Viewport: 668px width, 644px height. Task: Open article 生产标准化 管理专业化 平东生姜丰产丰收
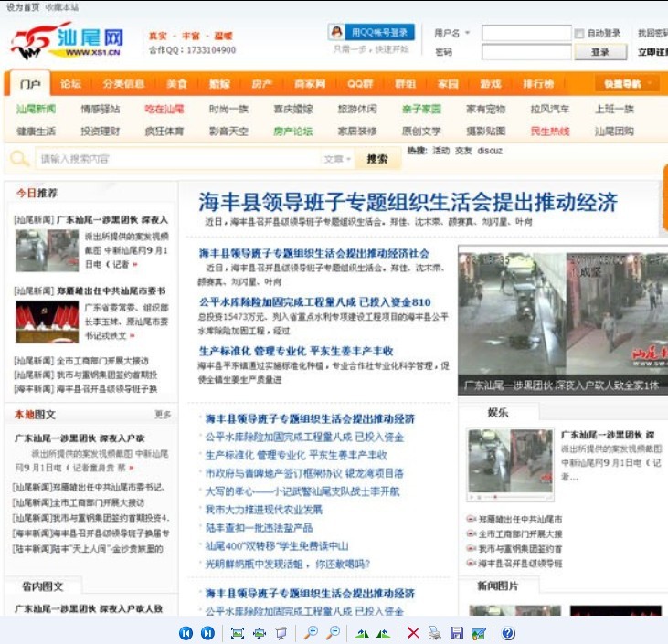pos(296,351)
